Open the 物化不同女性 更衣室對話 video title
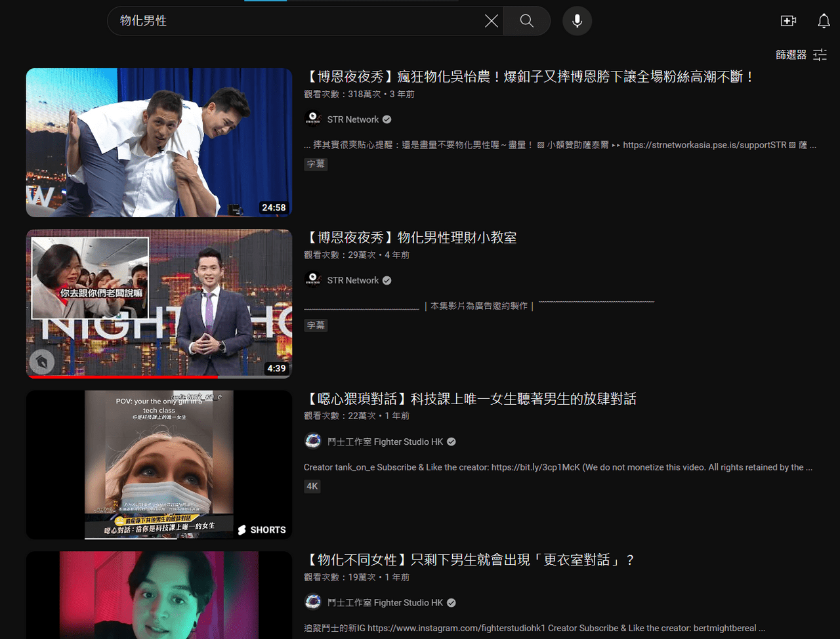Screen dimensions: 840x639 [x=471, y=560]
